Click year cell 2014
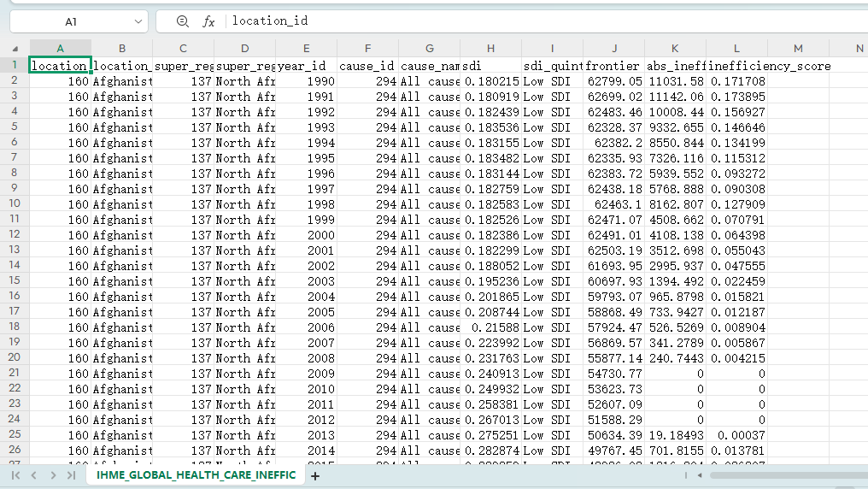The height and width of the screenshot is (489, 868). coord(306,451)
